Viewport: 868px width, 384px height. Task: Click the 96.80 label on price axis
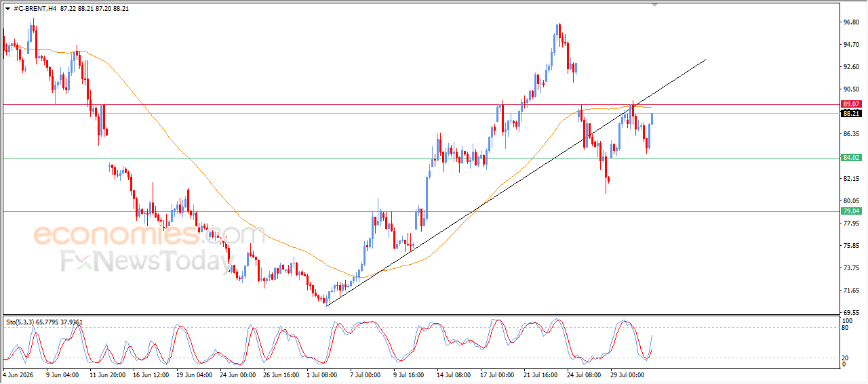[851, 22]
